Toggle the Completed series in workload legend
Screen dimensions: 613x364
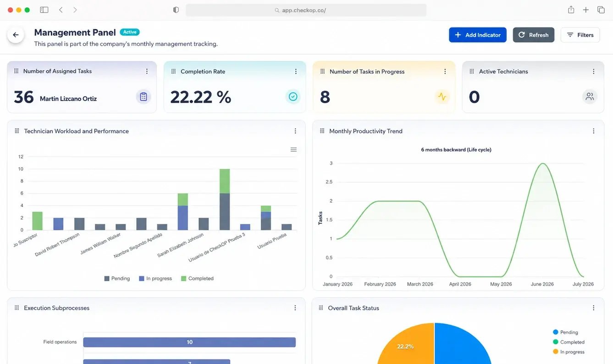197,278
